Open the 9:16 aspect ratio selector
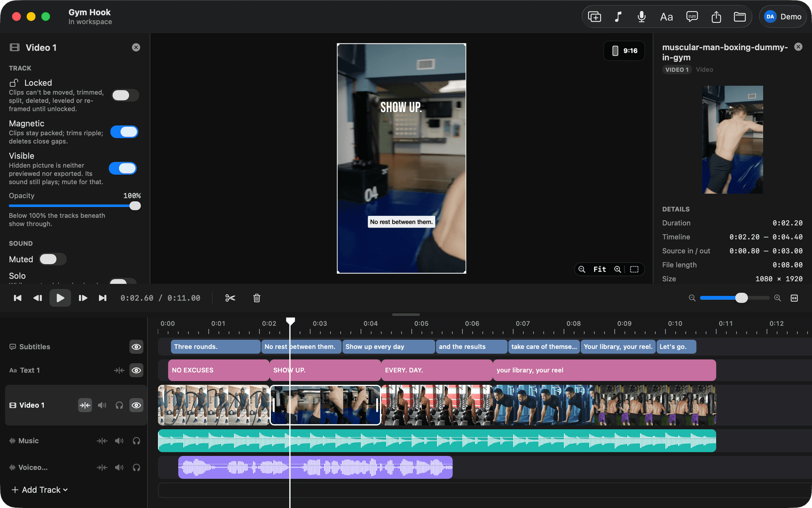The width and height of the screenshot is (812, 508). [624, 51]
